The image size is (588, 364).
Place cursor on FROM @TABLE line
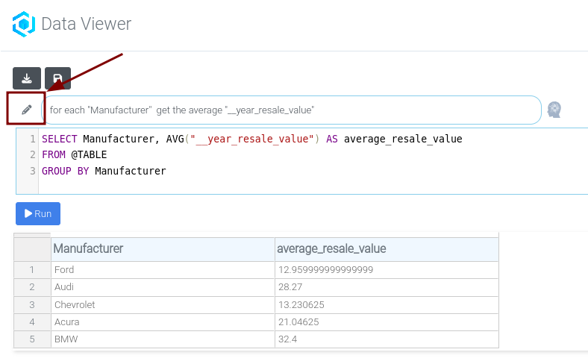(75, 154)
